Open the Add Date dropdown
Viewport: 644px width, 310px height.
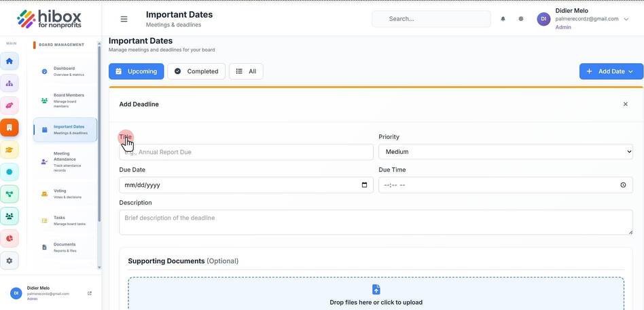[x=611, y=71]
